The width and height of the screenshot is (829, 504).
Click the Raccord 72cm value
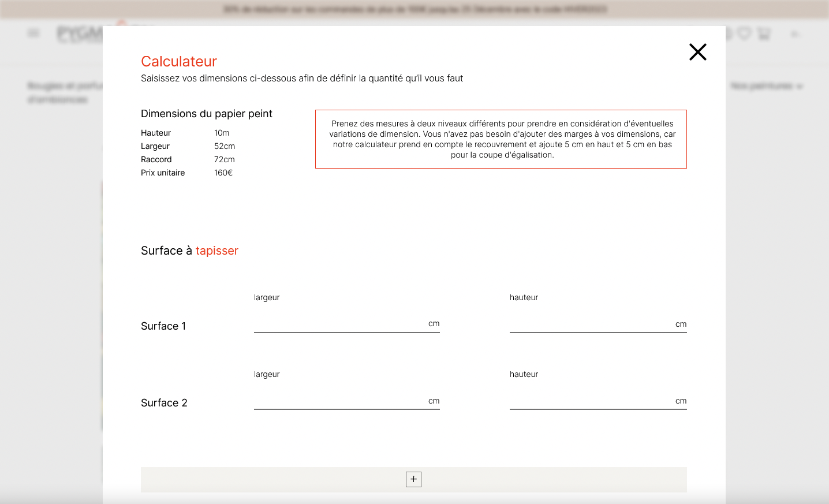coord(225,159)
